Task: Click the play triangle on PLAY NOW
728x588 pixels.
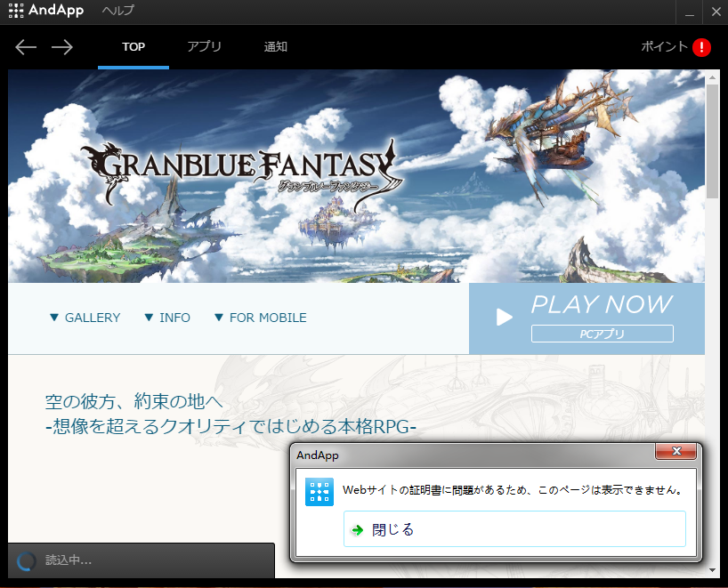Action: (504, 317)
